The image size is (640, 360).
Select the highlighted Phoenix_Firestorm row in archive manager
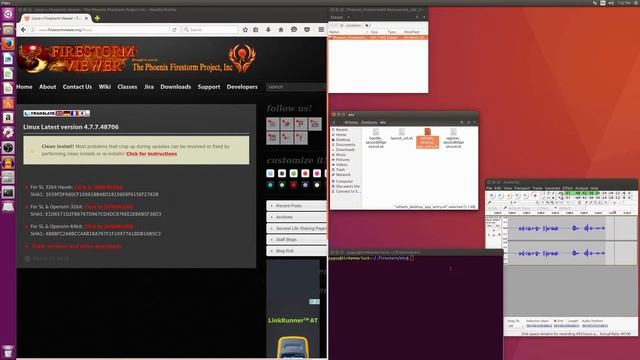pyautogui.click(x=378, y=38)
